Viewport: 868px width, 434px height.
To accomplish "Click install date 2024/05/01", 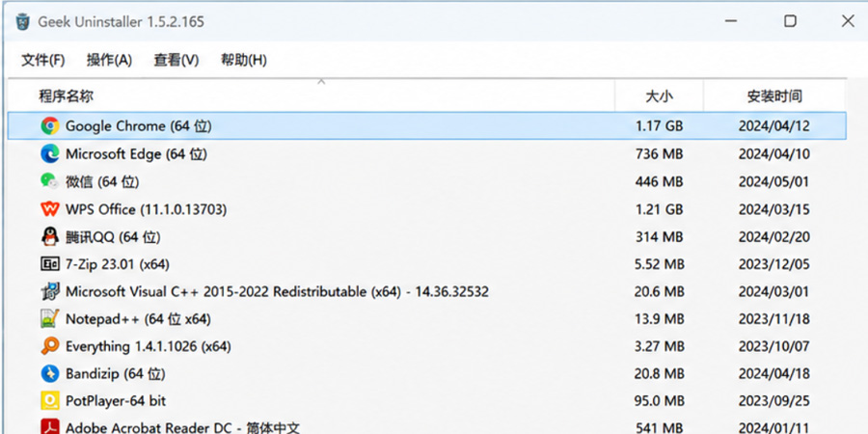I will [773, 181].
